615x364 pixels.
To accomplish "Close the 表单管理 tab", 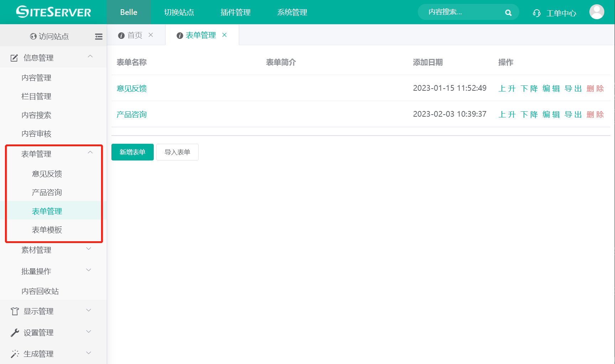I will 225,35.
